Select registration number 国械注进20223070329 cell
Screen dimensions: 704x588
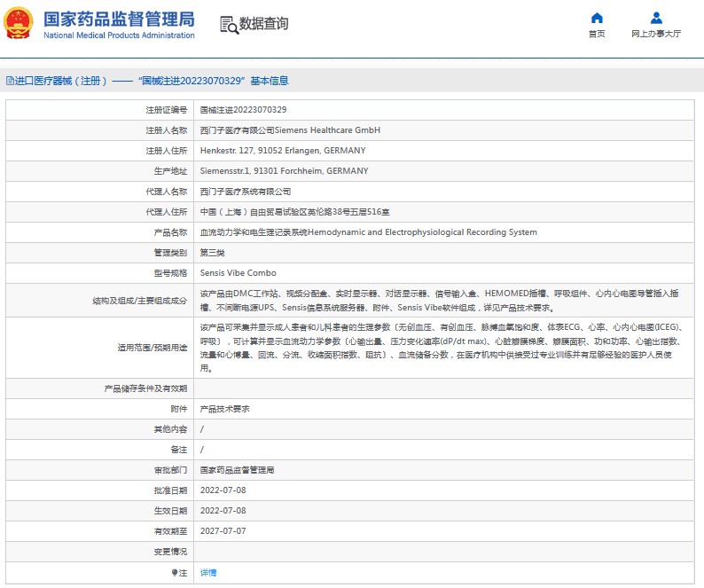point(243,109)
